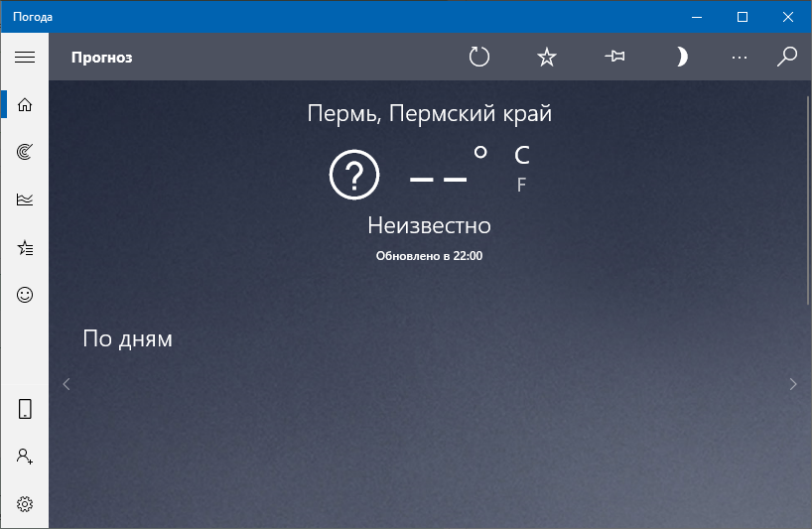Open the hamburger navigation menu

pos(25,57)
